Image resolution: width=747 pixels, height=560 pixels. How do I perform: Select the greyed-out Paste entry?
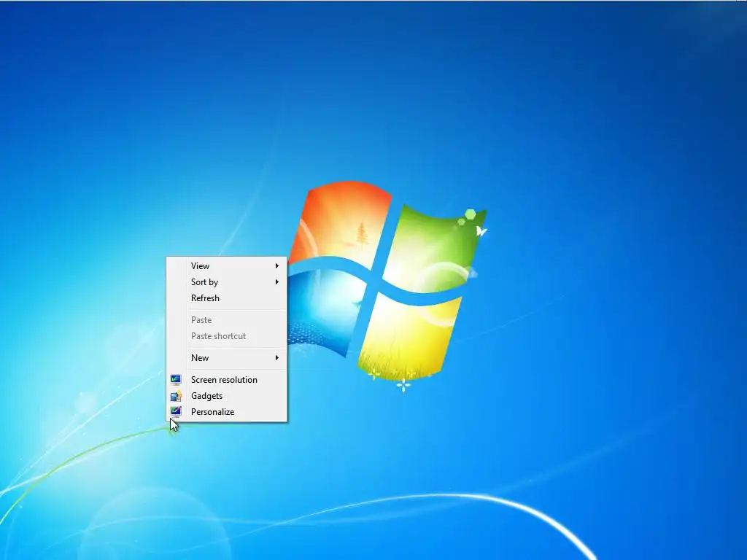click(227, 320)
